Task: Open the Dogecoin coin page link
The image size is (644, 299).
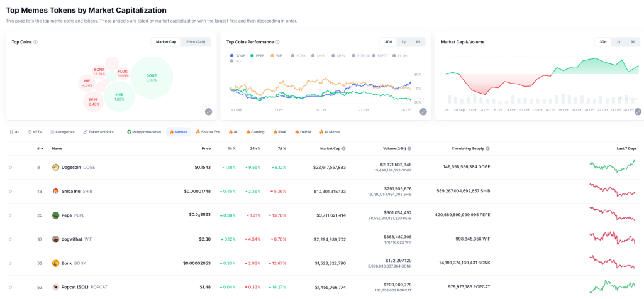Action: [x=71, y=168]
